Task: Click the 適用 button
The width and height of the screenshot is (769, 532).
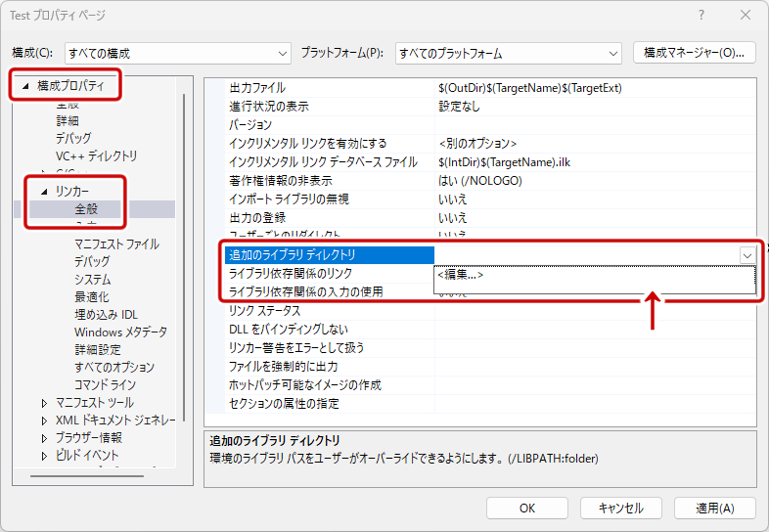Action: point(714,509)
